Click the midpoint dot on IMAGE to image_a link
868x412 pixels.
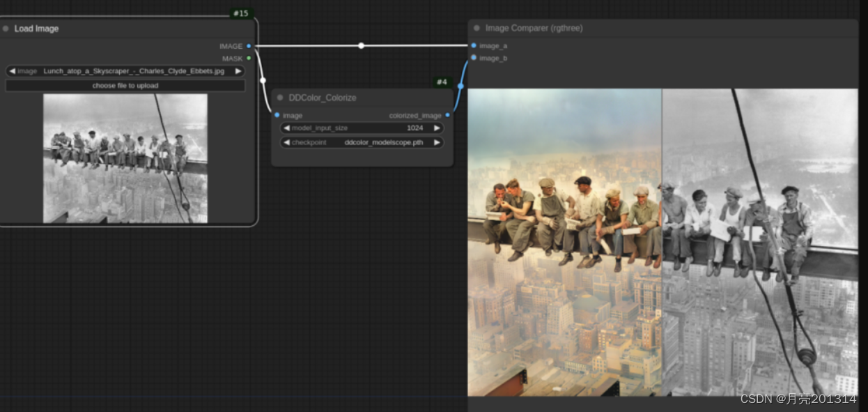click(x=361, y=46)
